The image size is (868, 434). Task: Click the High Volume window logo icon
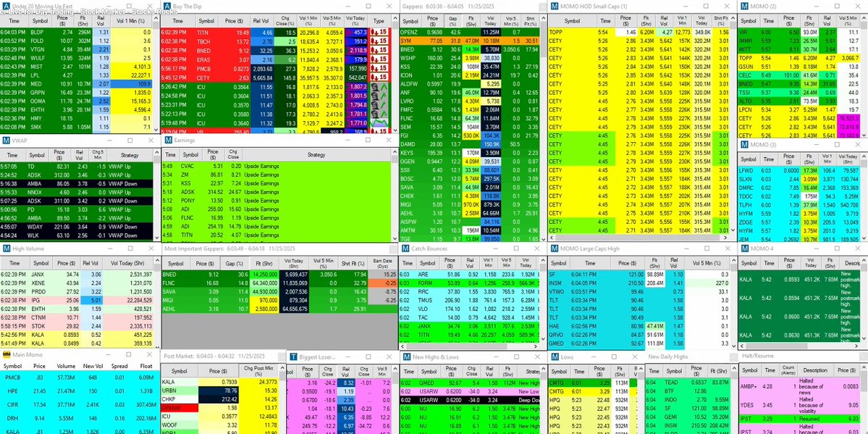click(x=6, y=249)
